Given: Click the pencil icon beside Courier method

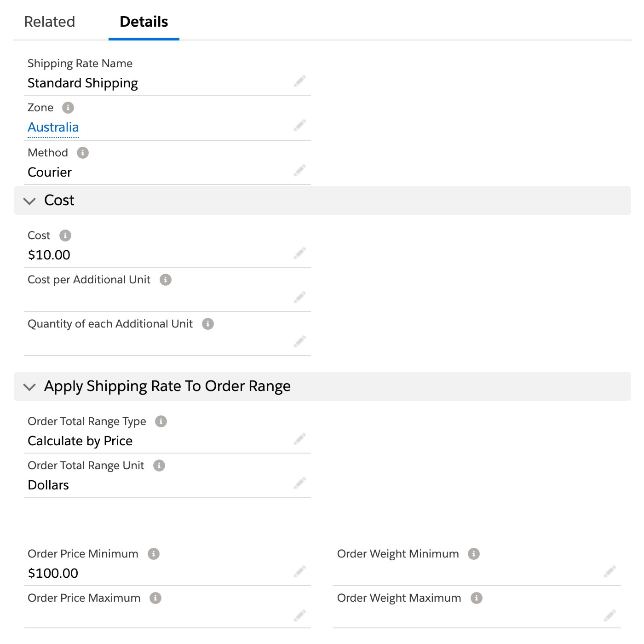Looking at the screenshot, I should [300, 170].
